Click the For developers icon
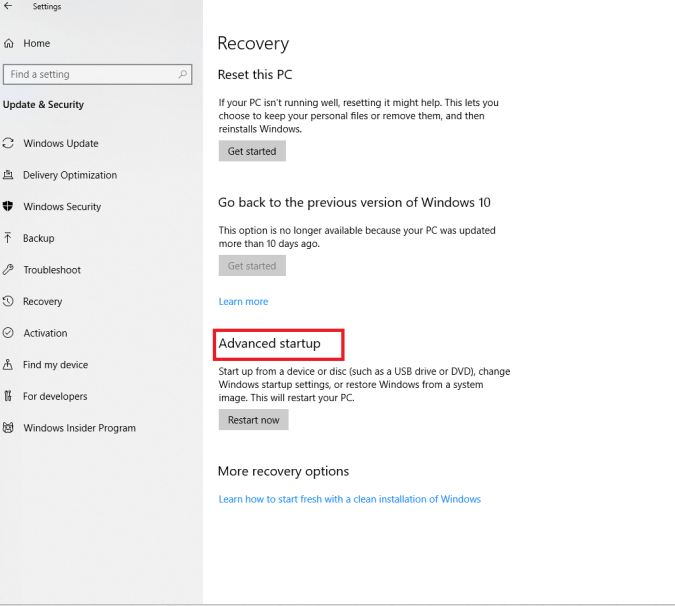This screenshot has width=675, height=606. tap(8, 396)
